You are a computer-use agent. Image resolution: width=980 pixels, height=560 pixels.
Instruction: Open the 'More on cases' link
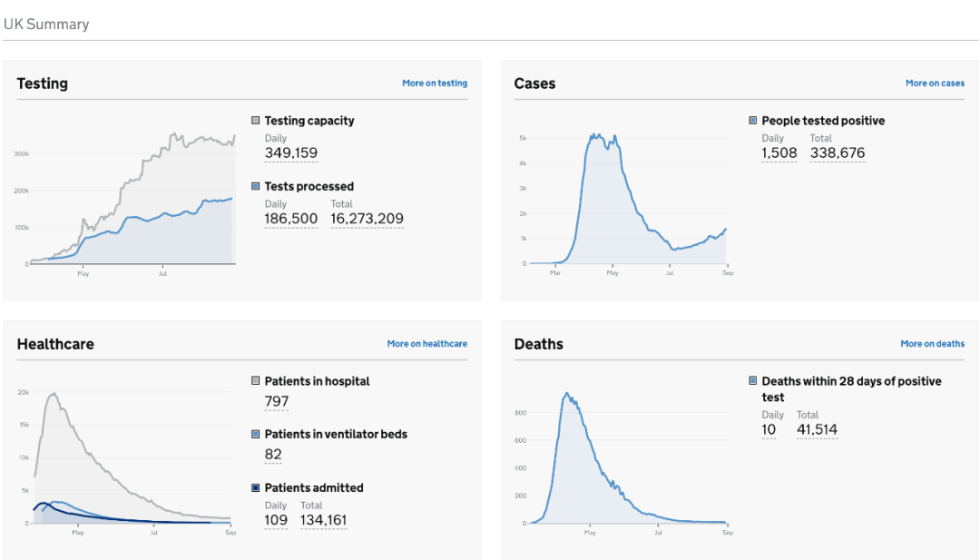point(935,84)
